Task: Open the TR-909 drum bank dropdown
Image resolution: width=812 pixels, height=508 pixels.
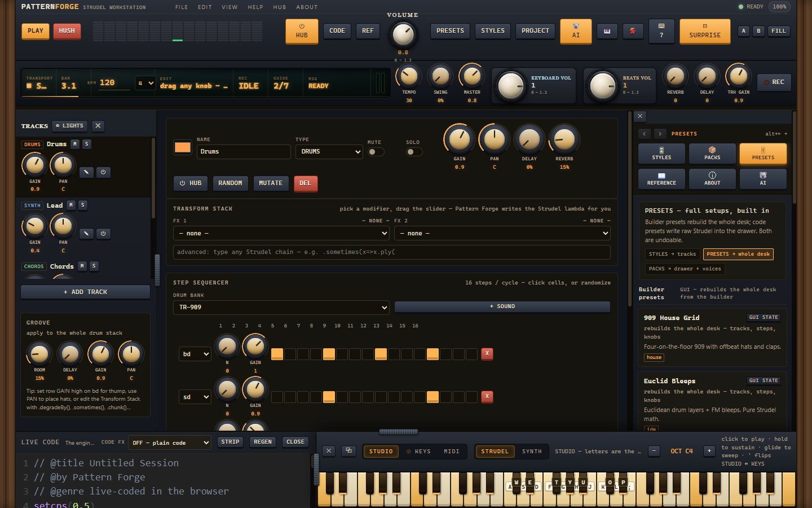Action: click(281, 307)
